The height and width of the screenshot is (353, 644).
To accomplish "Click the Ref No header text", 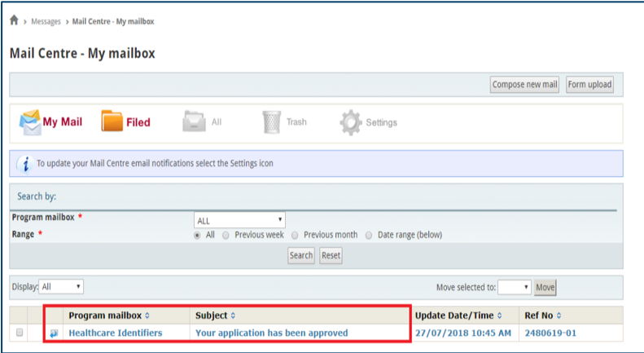I will point(538,315).
